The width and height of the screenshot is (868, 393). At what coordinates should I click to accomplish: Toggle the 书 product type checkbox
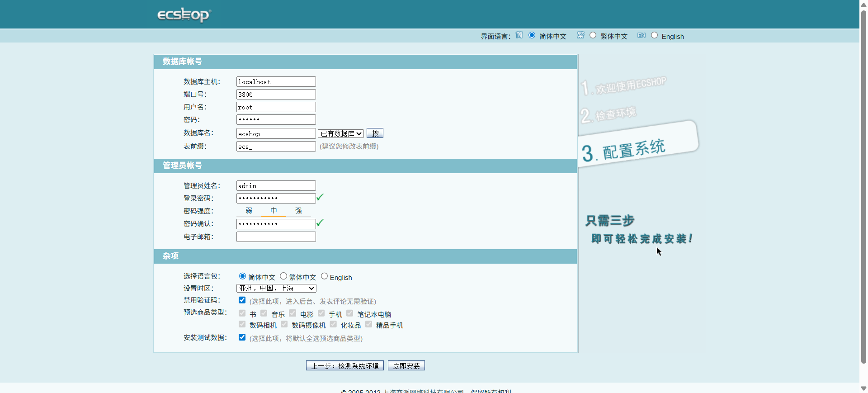tap(242, 313)
